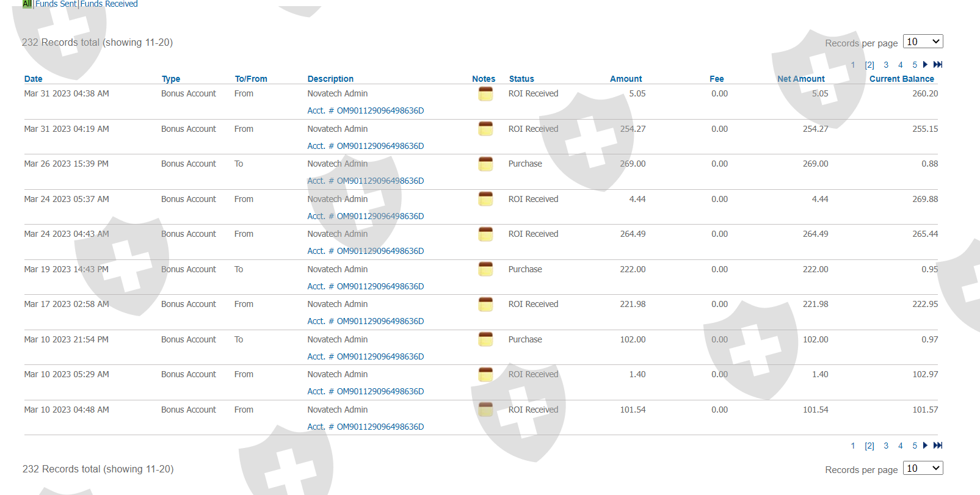
Task: Open notes for Mar 17 02:58 AM transaction
Action: tap(485, 305)
